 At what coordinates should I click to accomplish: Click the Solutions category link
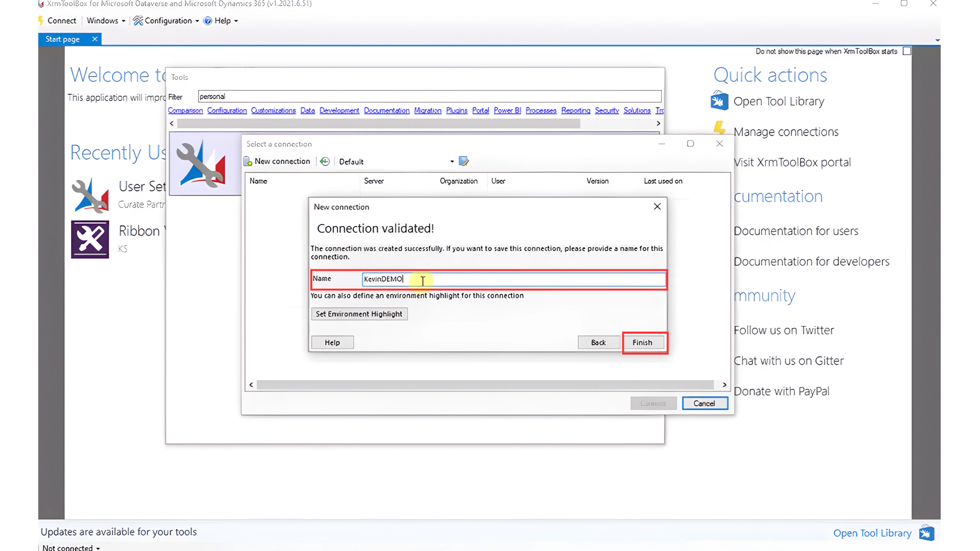[637, 111]
